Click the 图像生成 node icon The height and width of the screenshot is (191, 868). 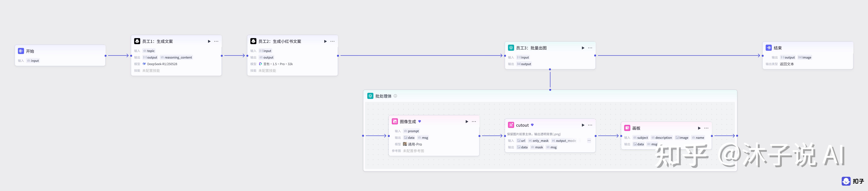395,121
